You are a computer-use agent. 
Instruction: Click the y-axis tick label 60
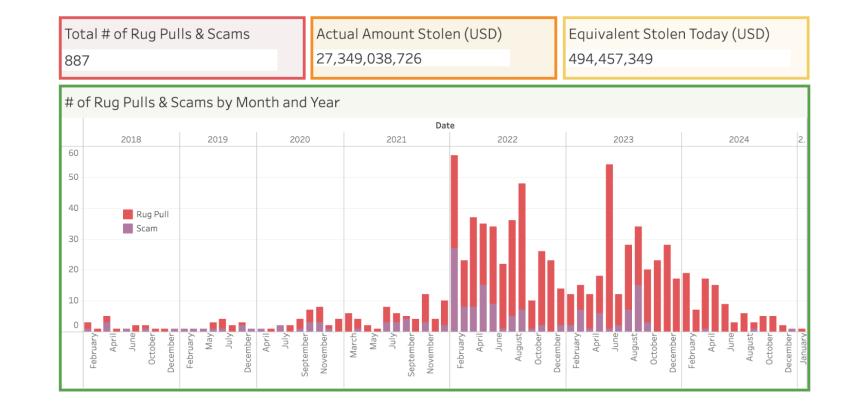point(73,153)
